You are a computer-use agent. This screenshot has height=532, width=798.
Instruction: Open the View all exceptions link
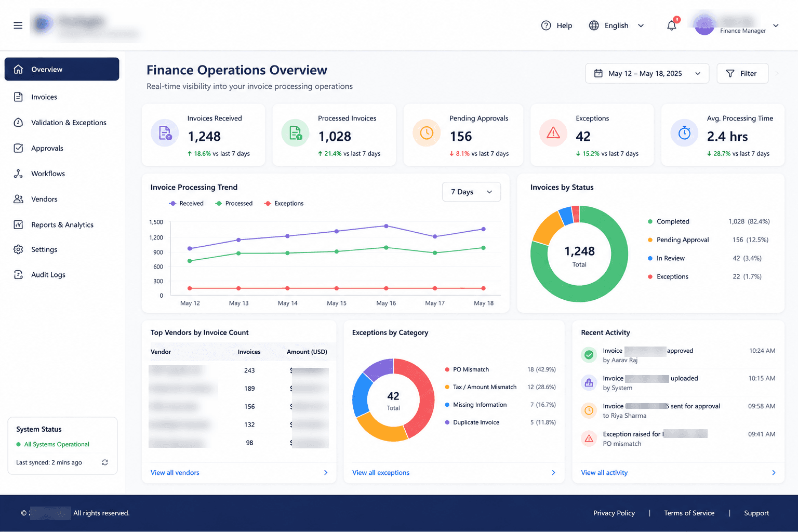click(381, 473)
